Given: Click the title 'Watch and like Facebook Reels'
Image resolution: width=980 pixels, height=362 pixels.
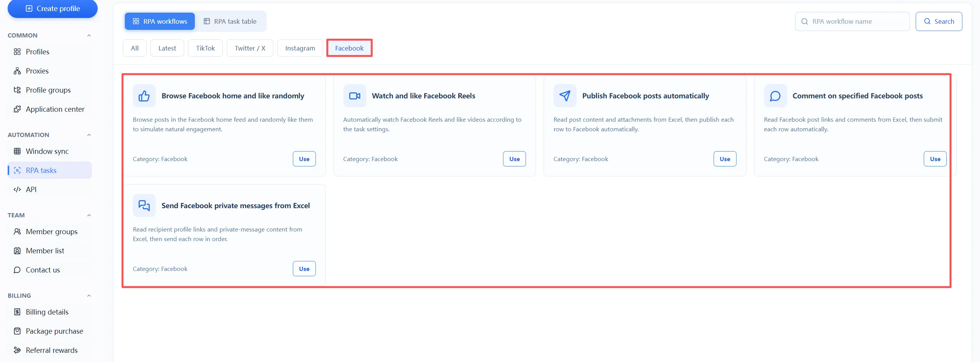Looking at the screenshot, I should pos(423,96).
